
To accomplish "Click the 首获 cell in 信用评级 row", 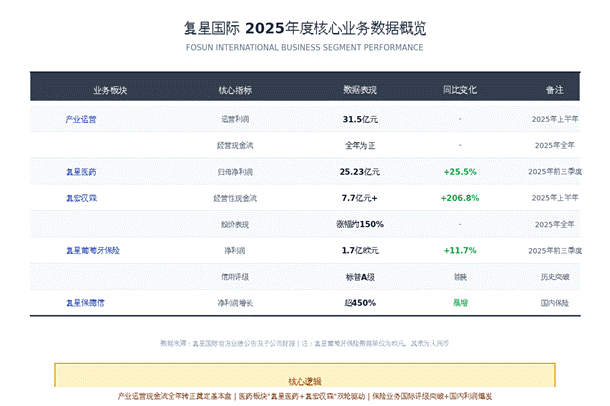I will click(460, 277).
